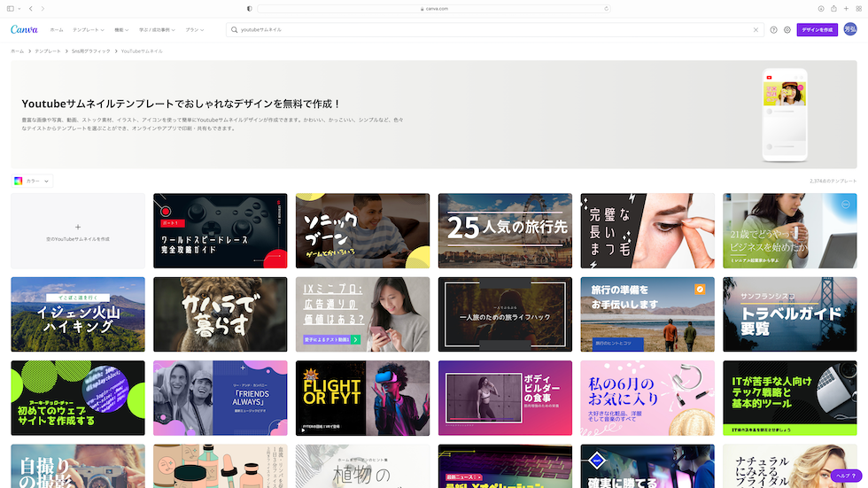Open the 自撮りの撮影 template

(x=78, y=466)
